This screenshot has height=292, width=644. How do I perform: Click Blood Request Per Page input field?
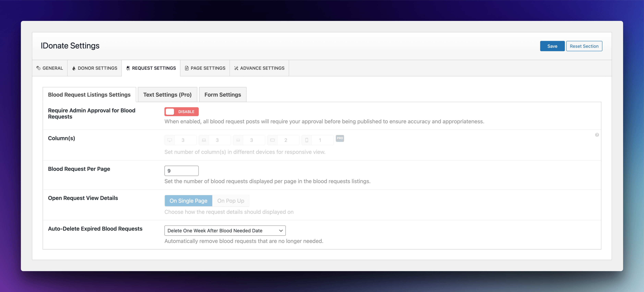click(x=181, y=171)
